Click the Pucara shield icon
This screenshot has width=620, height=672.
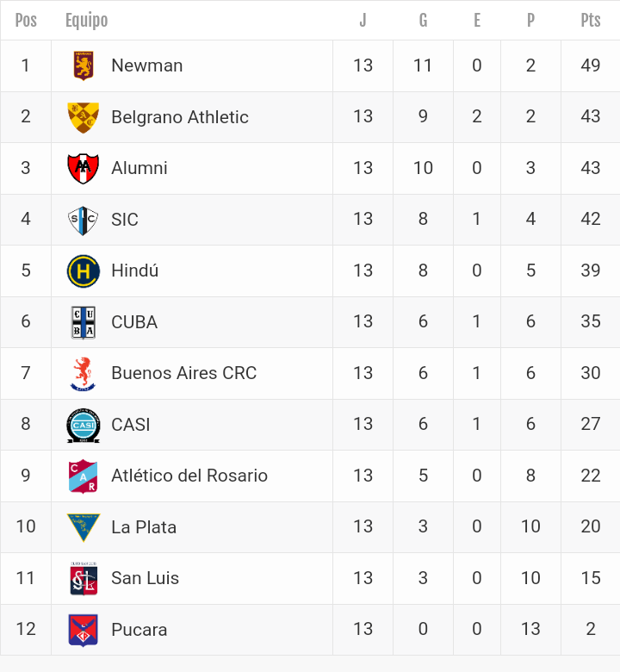tap(84, 630)
